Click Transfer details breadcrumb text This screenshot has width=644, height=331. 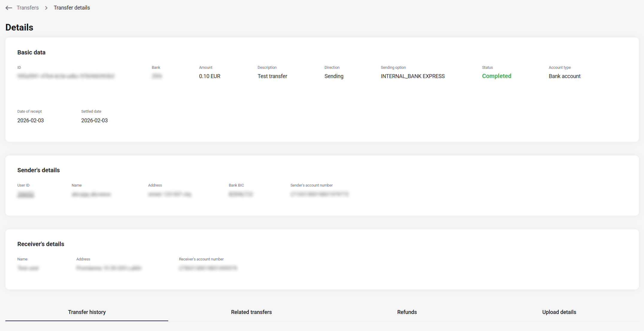pos(72,8)
